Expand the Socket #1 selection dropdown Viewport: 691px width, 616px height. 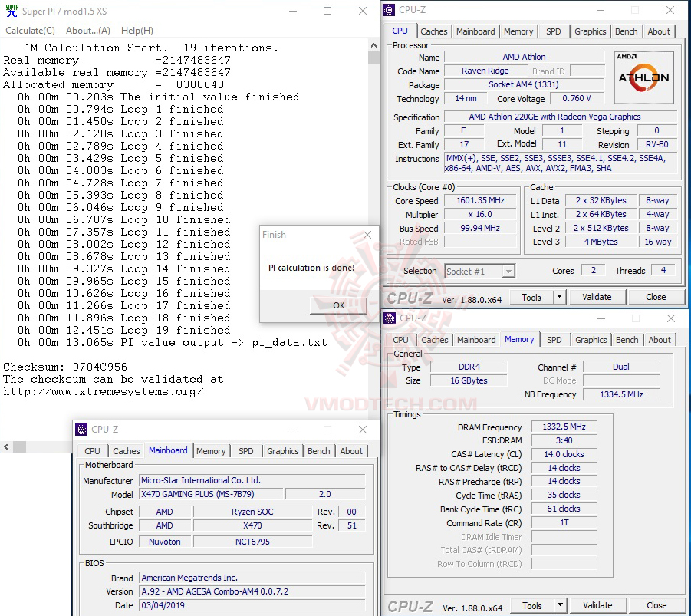point(508,272)
